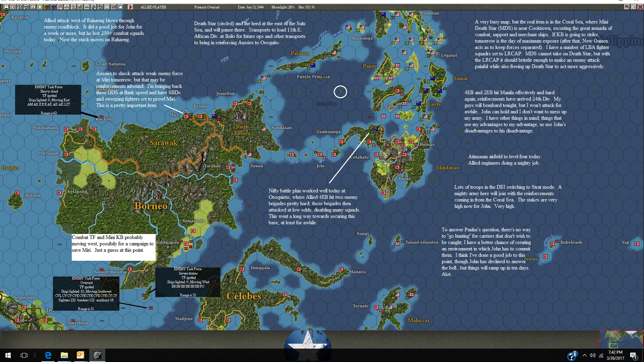Open the orange flag toolbar icon
Screen dimensions: 644x362
point(60,7)
